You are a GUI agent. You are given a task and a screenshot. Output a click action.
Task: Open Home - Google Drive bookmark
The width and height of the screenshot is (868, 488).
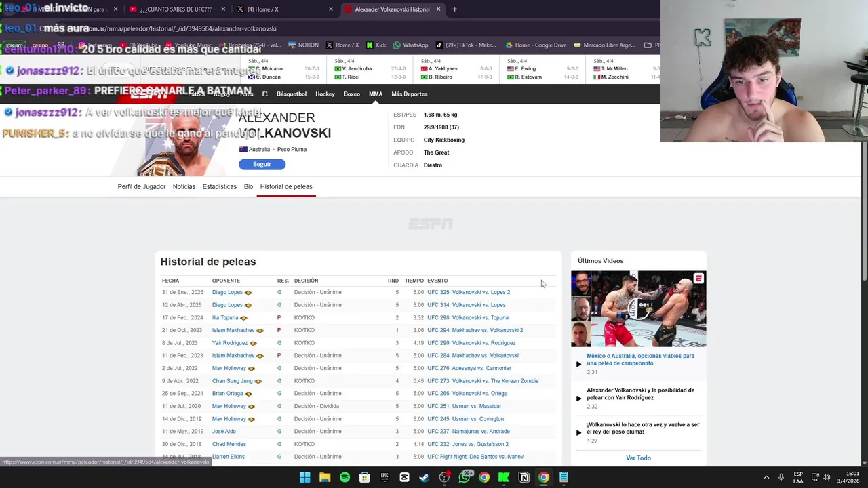[x=536, y=45]
